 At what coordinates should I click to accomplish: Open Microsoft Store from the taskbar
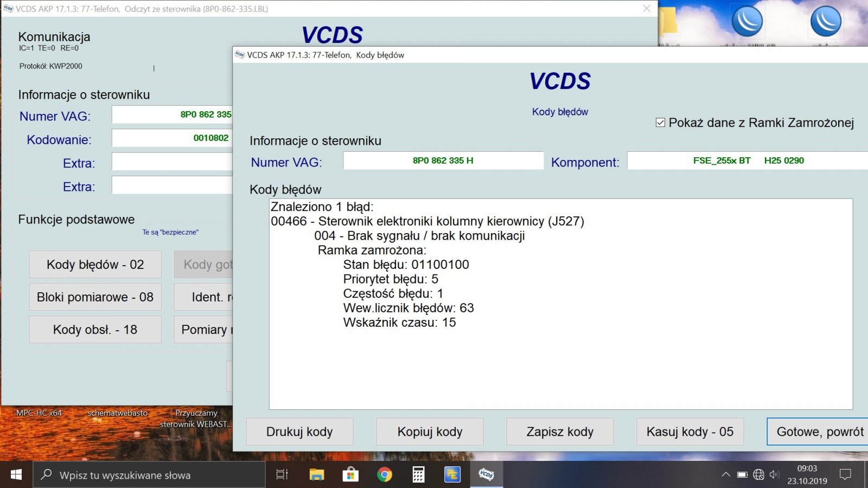pyautogui.click(x=350, y=475)
